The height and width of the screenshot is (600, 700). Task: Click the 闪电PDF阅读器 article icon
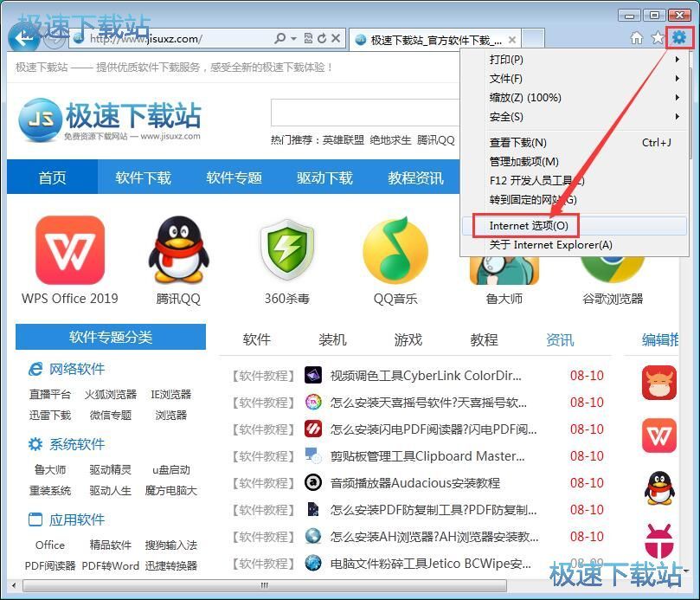pos(313,429)
